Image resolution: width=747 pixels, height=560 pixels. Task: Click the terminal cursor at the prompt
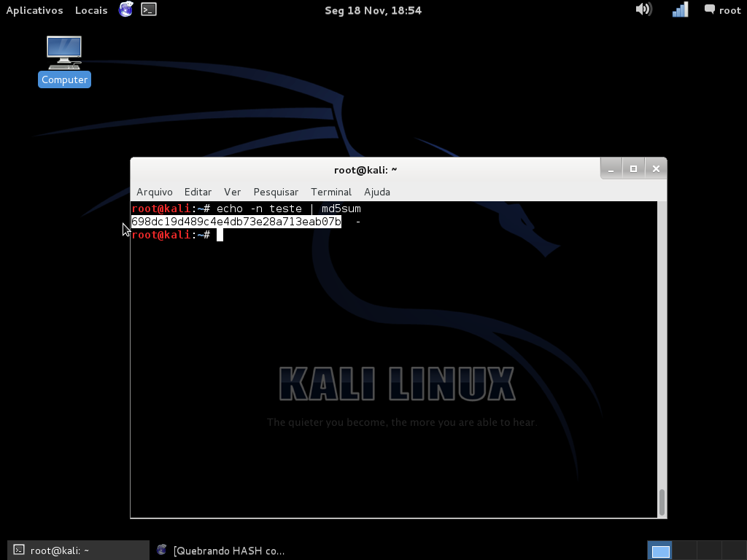tap(220, 235)
